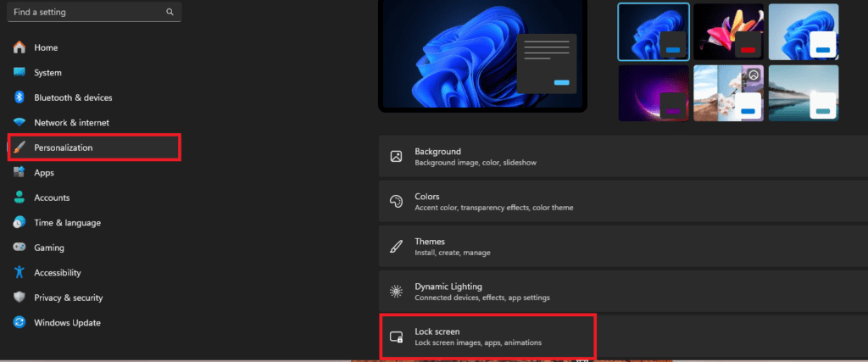Image resolution: width=868 pixels, height=362 pixels.
Task: Click the Bluetooth icon in the sidebar
Action: point(19,97)
